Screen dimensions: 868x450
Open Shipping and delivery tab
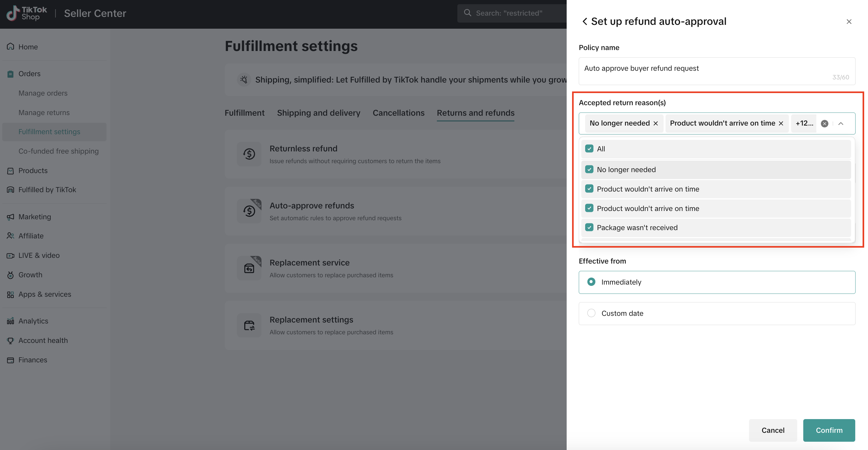319,113
